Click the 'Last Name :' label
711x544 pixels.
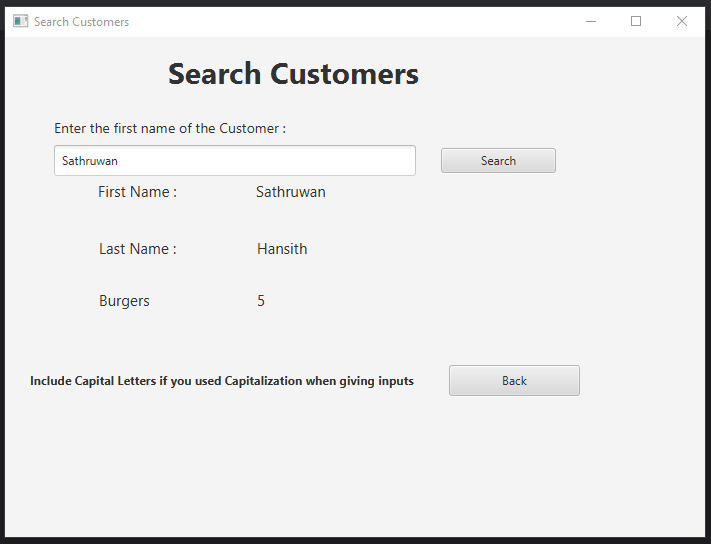[x=138, y=249]
